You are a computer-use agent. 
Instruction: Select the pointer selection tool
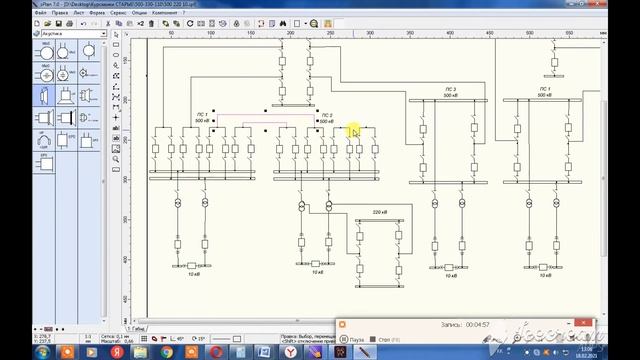tap(116, 35)
